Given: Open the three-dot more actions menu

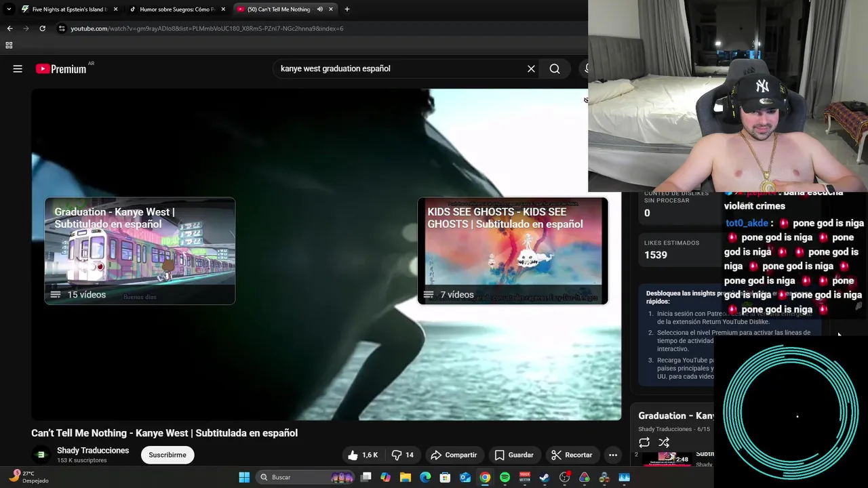Looking at the screenshot, I should click(x=613, y=455).
